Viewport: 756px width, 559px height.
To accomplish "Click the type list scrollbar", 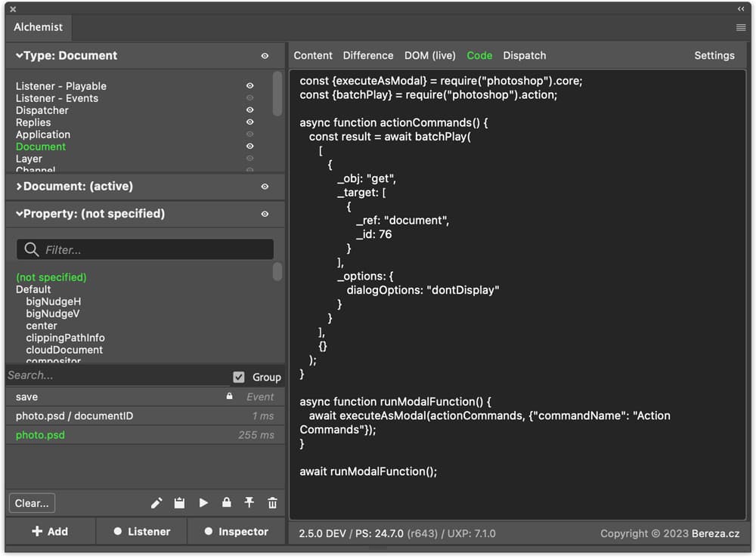I will pyautogui.click(x=277, y=92).
